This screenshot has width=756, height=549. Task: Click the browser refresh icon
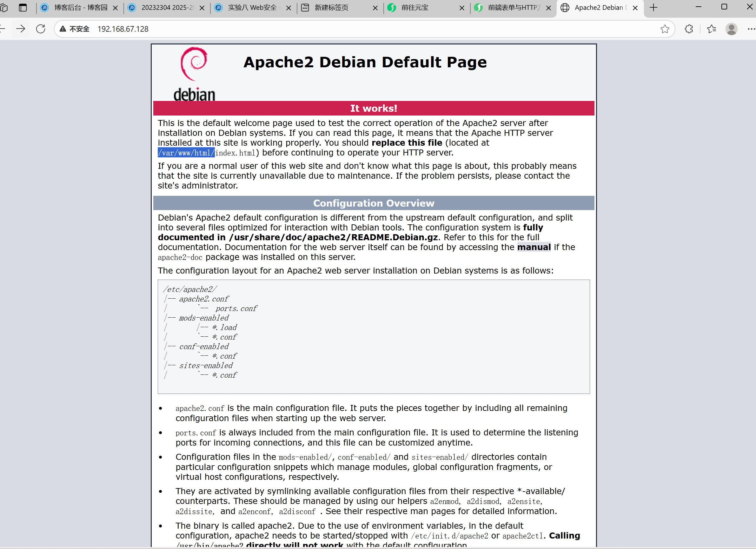click(x=41, y=29)
